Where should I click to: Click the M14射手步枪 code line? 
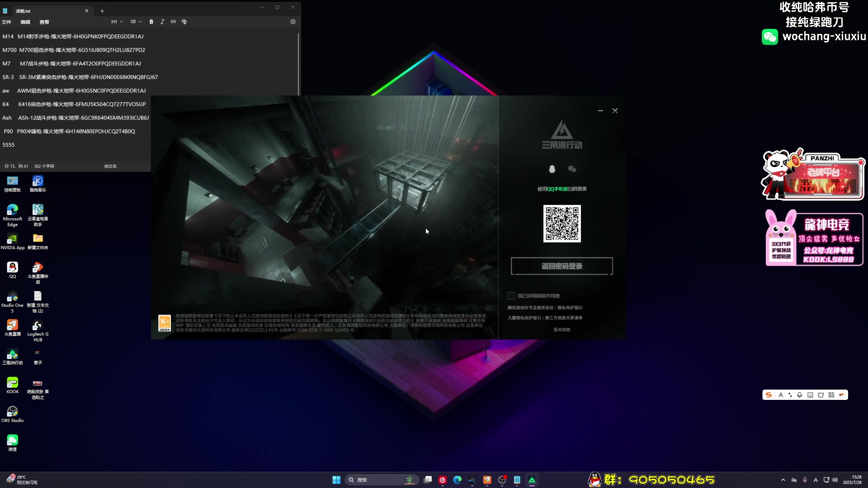pos(73,36)
